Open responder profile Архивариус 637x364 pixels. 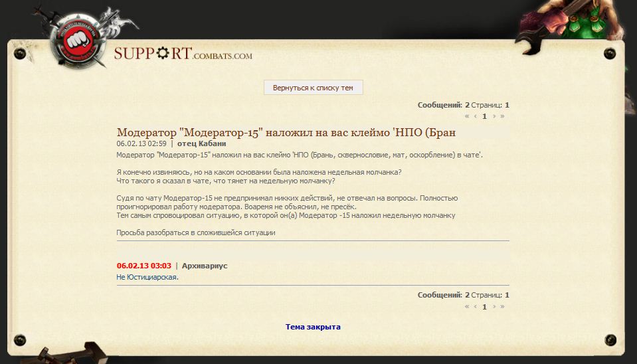coord(205,266)
